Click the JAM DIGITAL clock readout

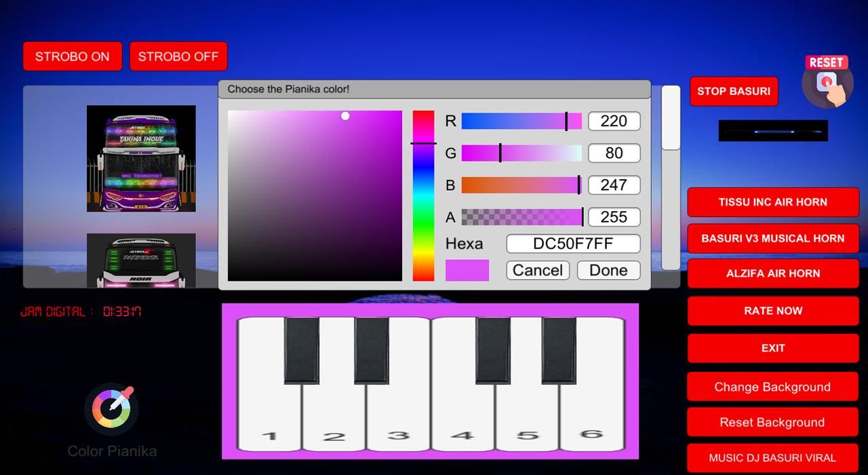(81, 311)
